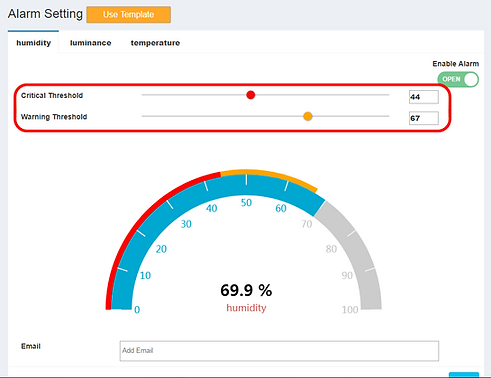
Task: Click the Warning Threshold slider track left of its handle
Action: pos(222,116)
